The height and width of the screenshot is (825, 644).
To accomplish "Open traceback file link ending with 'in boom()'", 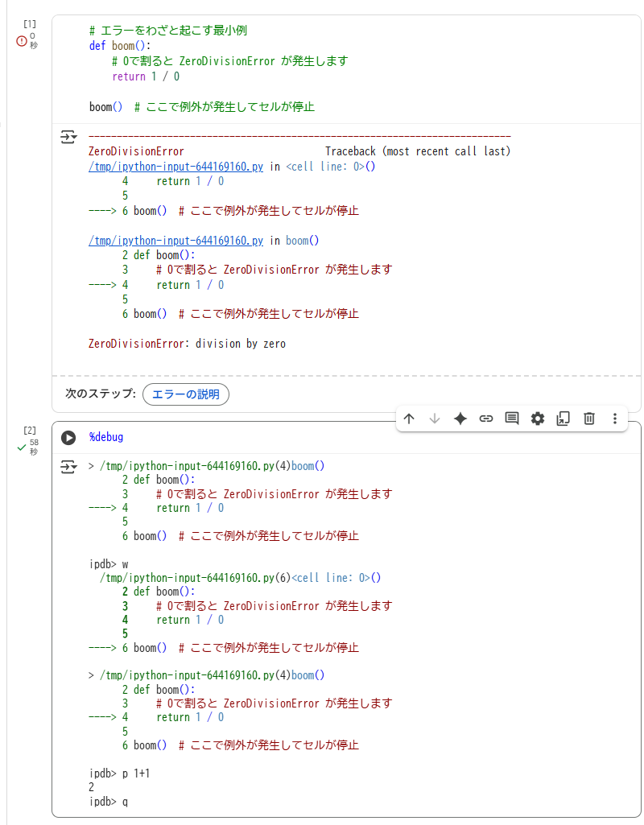I will point(175,241).
